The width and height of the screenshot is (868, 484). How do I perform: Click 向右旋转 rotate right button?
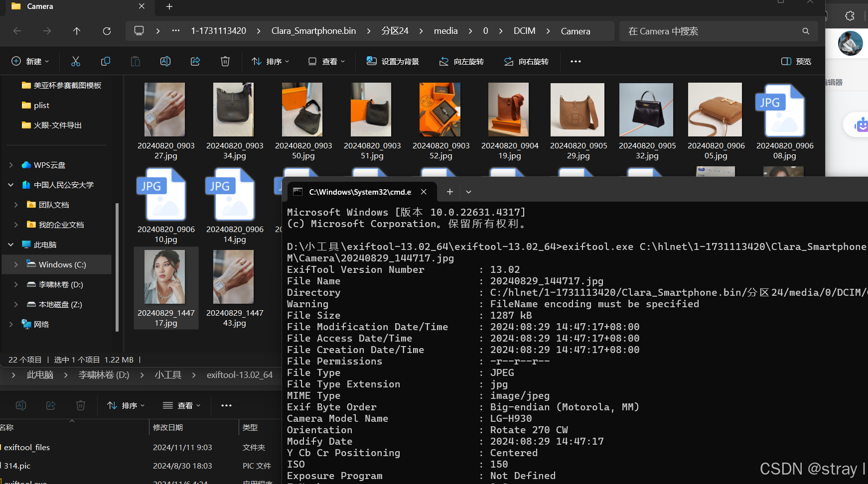[x=526, y=61]
